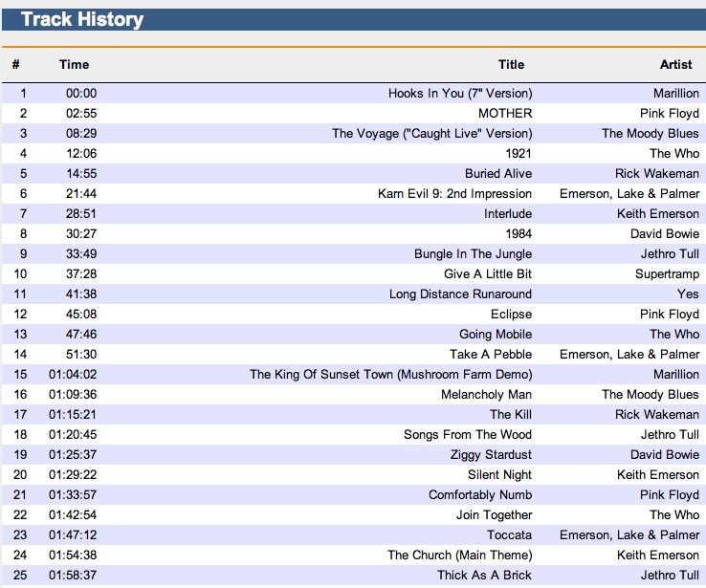Click the Time column header
Viewport: 706px width, 588px height.
[x=74, y=65]
